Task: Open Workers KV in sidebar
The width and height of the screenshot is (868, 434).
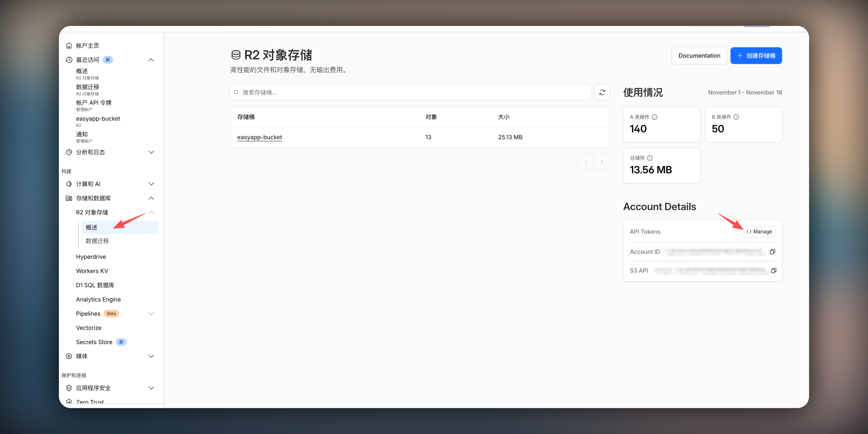Action: point(92,271)
